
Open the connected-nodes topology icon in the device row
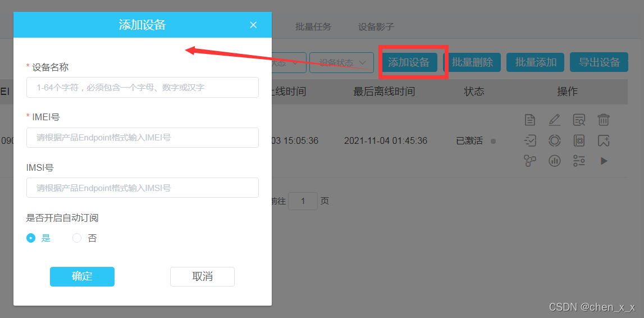coord(530,161)
